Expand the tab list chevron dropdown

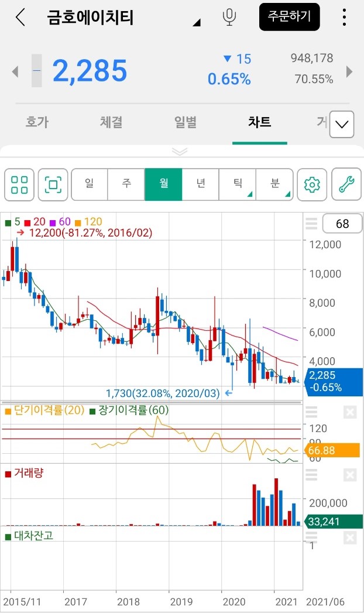[342, 124]
